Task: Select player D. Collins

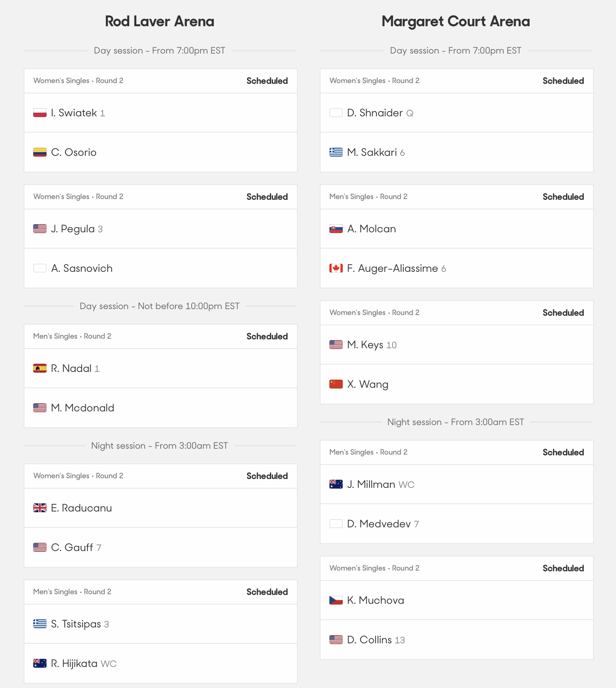Action: pyautogui.click(x=457, y=640)
